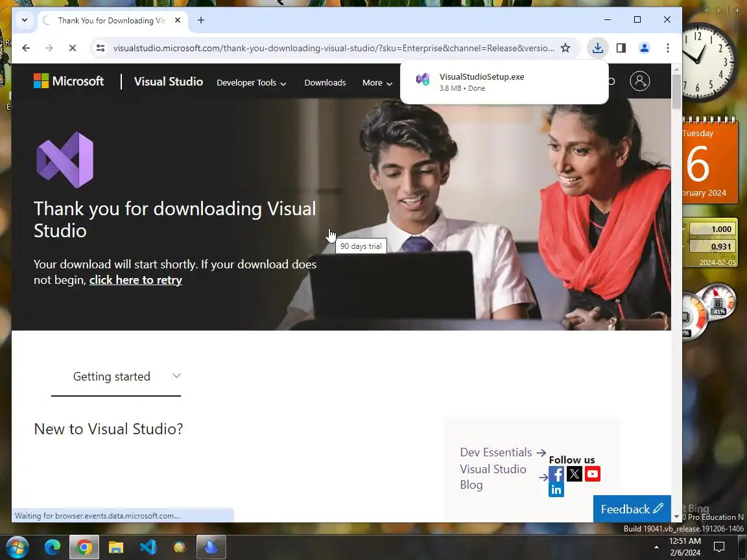This screenshot has width=747, height=560.
Task: Open YouTube follow icon
Action: [592, 474]
